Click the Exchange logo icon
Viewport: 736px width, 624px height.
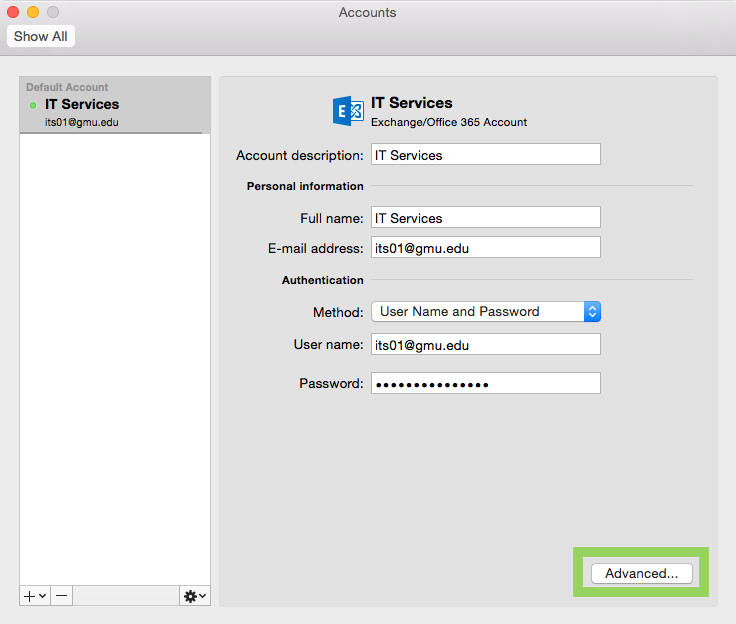click(348, 111)
